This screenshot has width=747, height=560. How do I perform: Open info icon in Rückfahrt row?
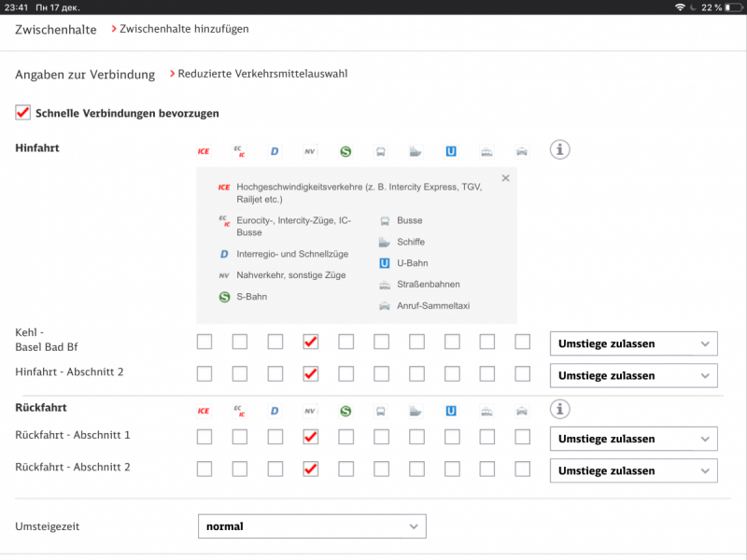pos(559,409)
